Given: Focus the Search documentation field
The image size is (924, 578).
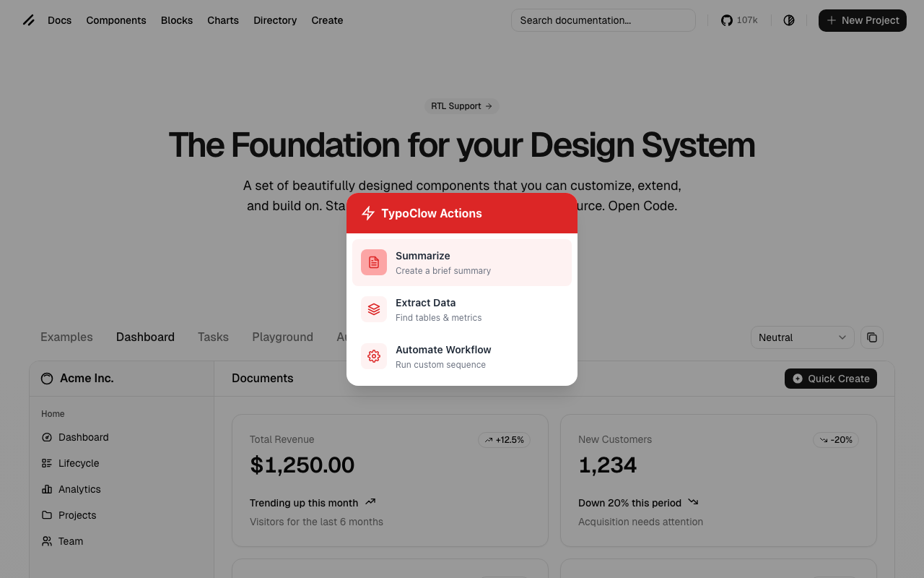Looking at the screenshot, I should coord(603,20).
